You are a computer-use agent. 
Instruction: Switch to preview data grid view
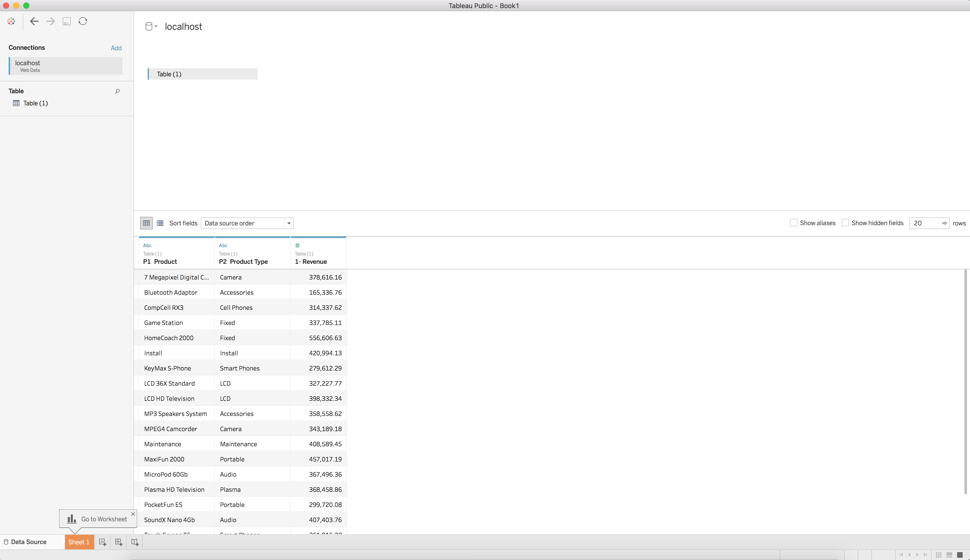pos(146,223)
